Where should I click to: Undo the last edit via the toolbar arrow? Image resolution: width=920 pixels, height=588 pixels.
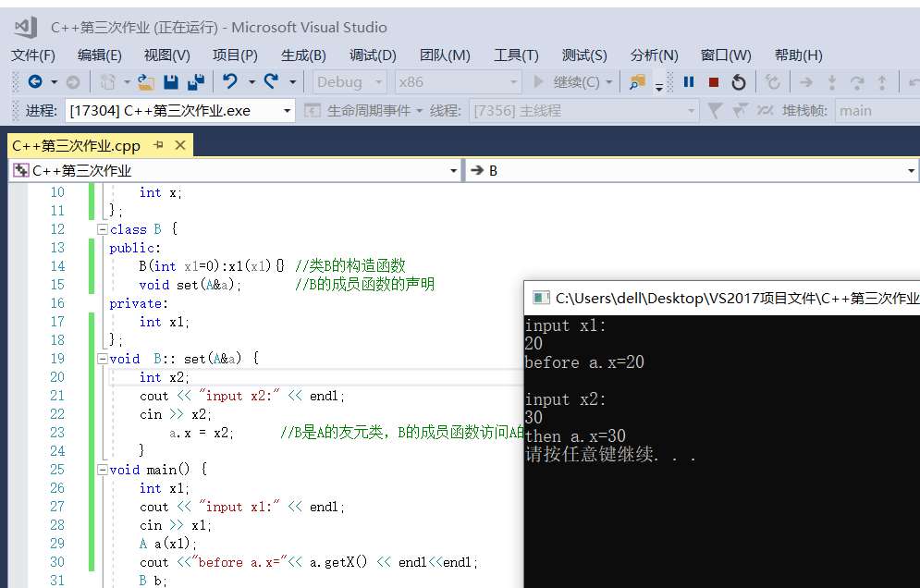(x=230, y=81)
